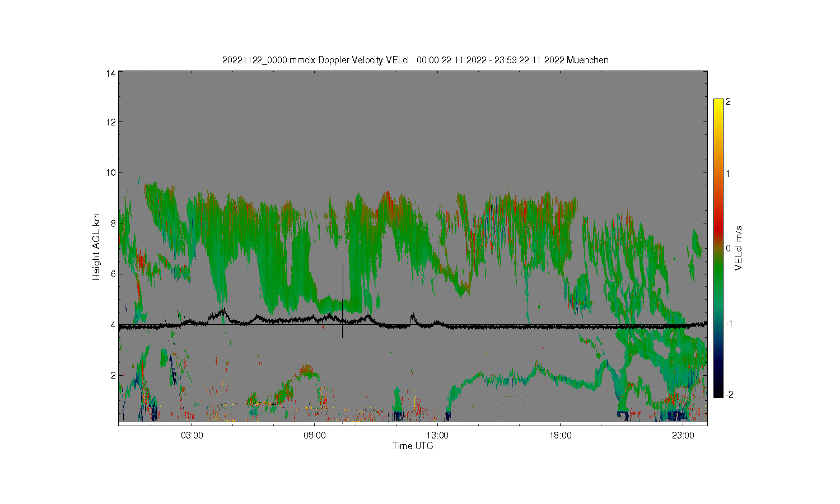Click the 'Height AGL km' axis label
840x504 pixels.
(x=96, y=247)
